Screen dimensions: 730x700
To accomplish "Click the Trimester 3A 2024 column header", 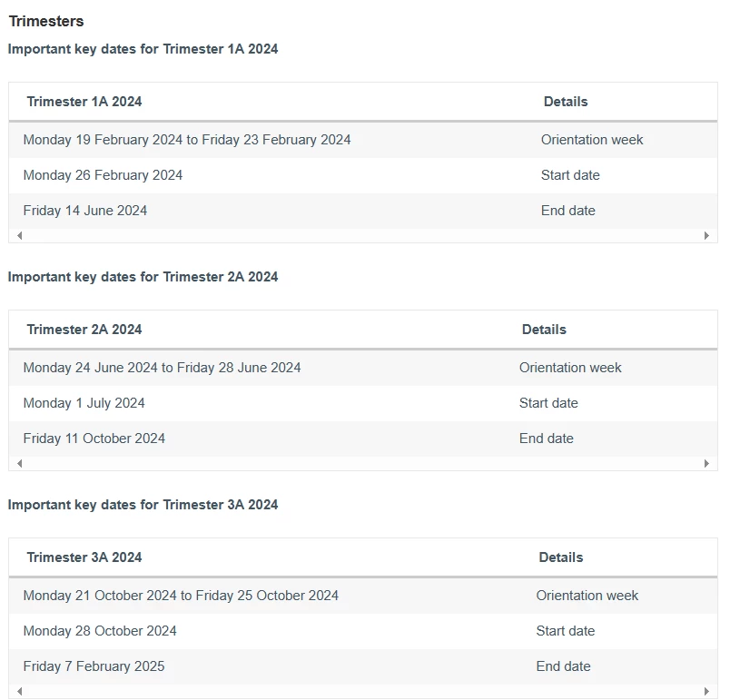I will pyautogui.click(x=84, y=557).
